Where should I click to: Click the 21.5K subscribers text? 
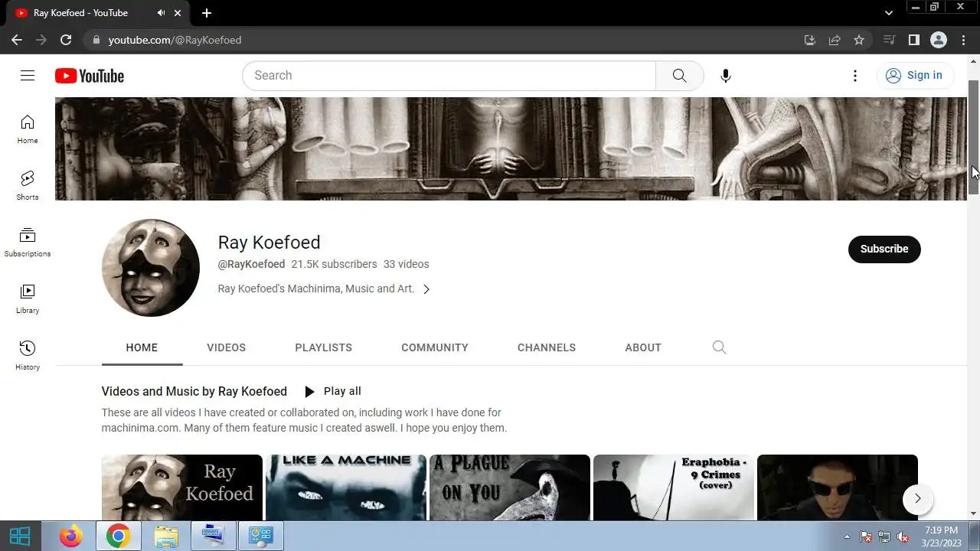coord(334,264)
